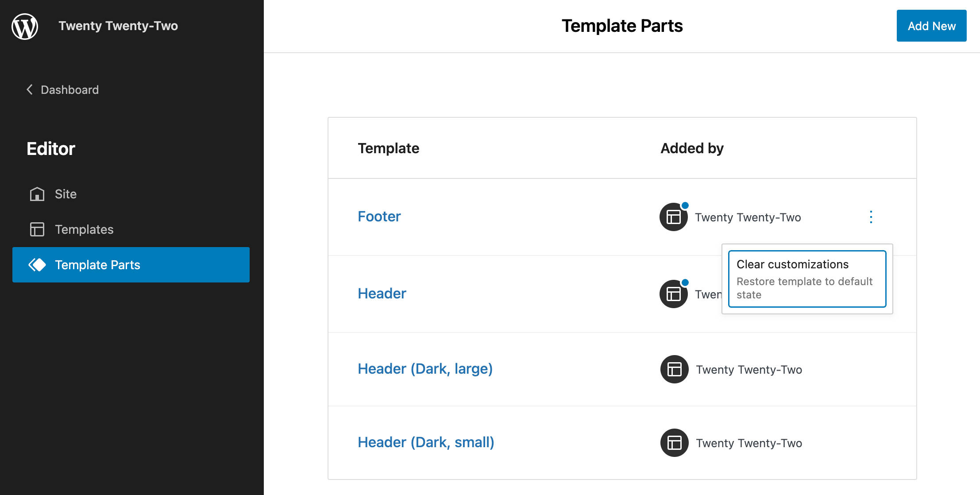Expand Header customization options menu
This screenshot has height=495, width=980.
pyautogui.click(x=871, y=292)
